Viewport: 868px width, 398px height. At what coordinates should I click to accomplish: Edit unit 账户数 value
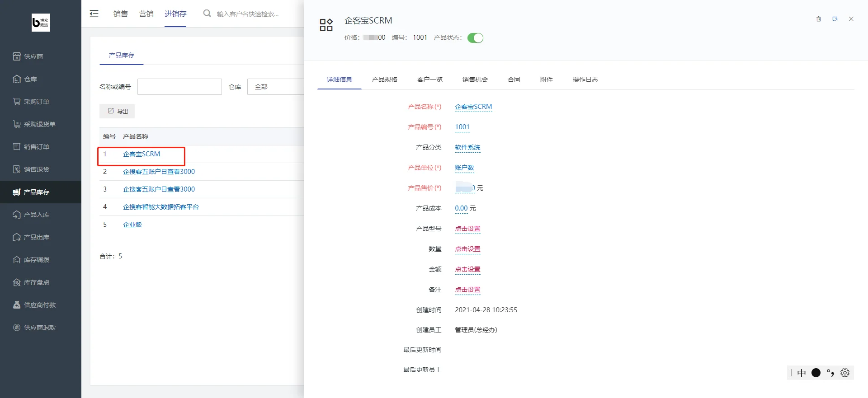(x=464, y=168)
